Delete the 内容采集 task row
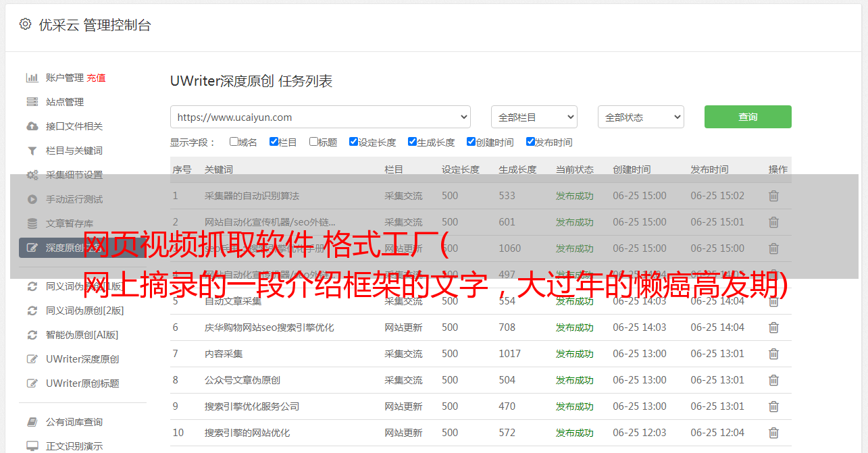868x453 pixels. point(774,354)
